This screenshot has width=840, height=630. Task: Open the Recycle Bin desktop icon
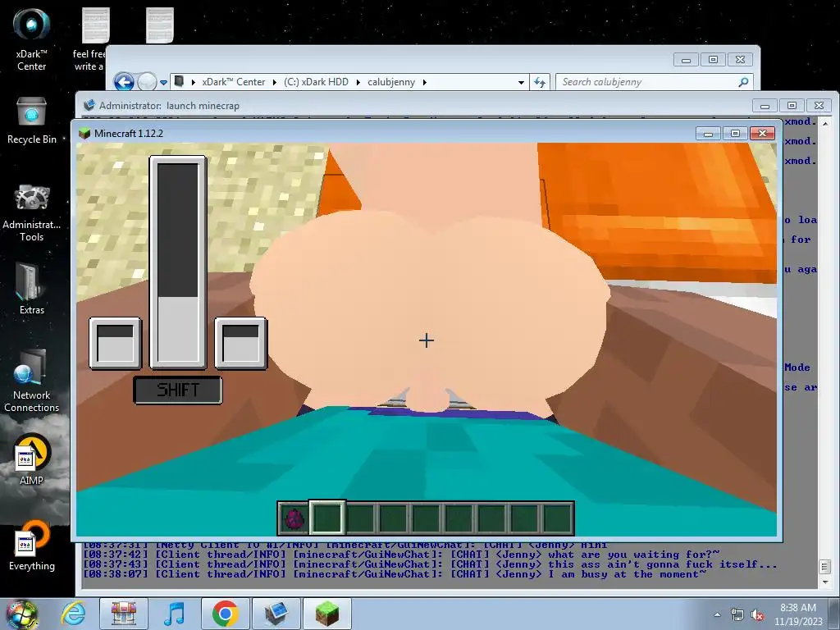click(x=32, y=121)
